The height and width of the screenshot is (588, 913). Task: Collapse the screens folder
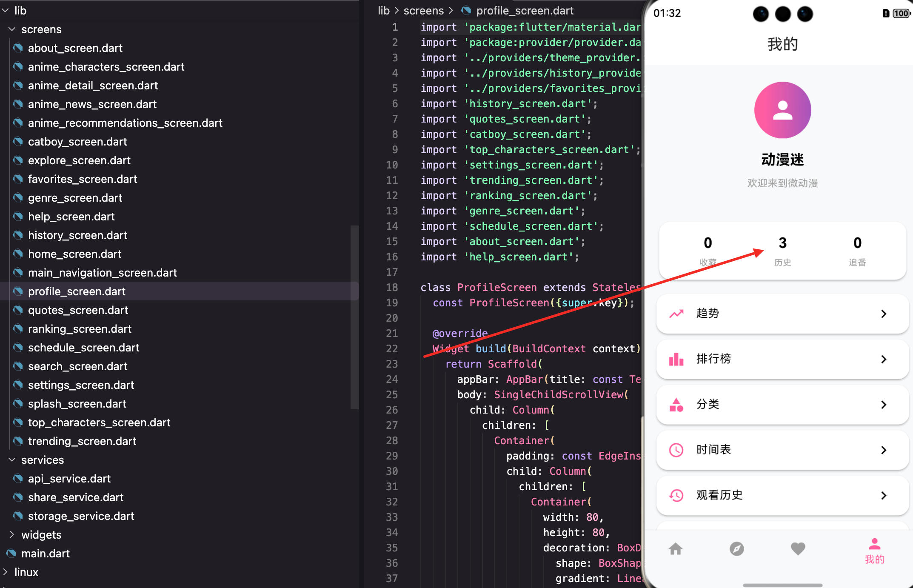(x=12, y=29)
